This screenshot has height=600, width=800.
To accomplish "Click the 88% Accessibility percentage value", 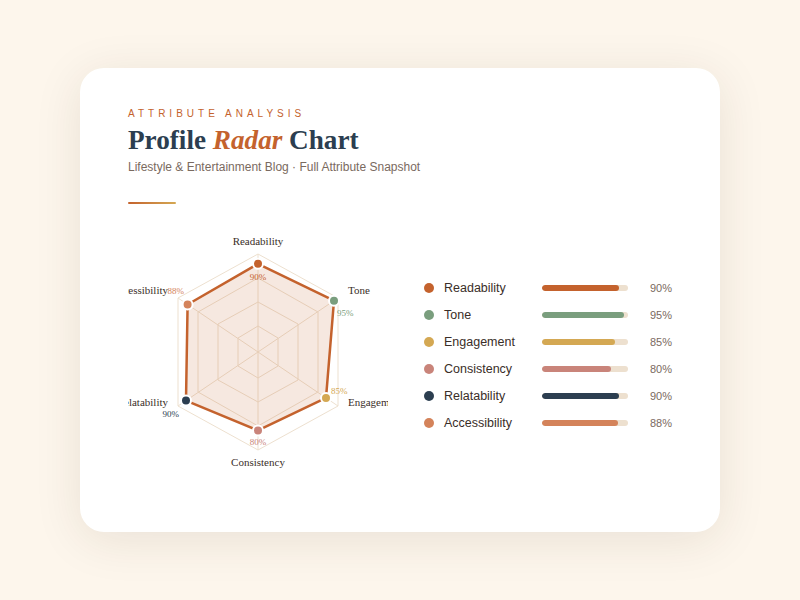I will 661,423.
